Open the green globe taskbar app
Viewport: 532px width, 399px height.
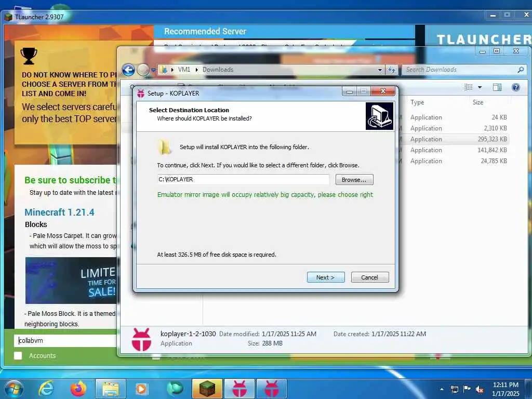click(175, 389)
